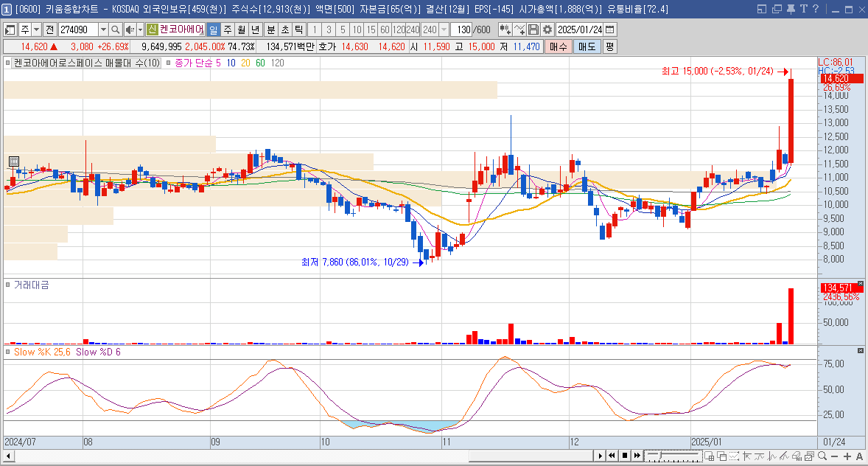868x466 pixels.
Task: Close the 거래대금 panel with its x icon
Action: 860,284
